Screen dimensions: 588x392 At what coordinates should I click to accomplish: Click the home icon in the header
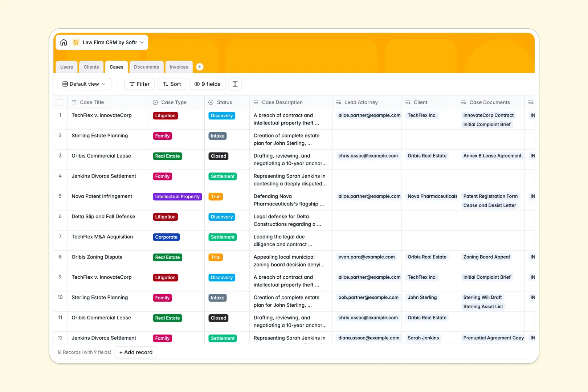tap(64, 42)
